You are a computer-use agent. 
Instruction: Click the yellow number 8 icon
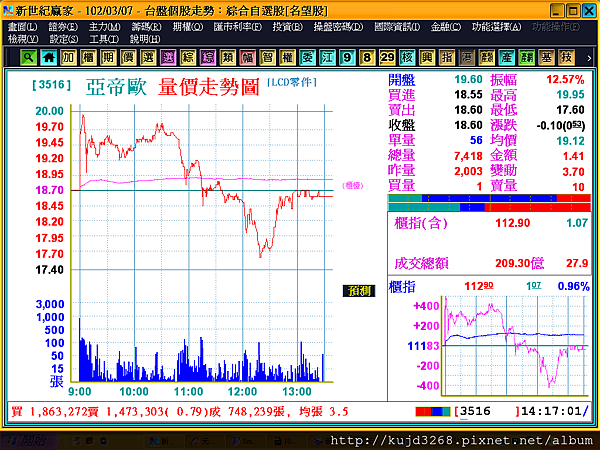click(367, 58)
